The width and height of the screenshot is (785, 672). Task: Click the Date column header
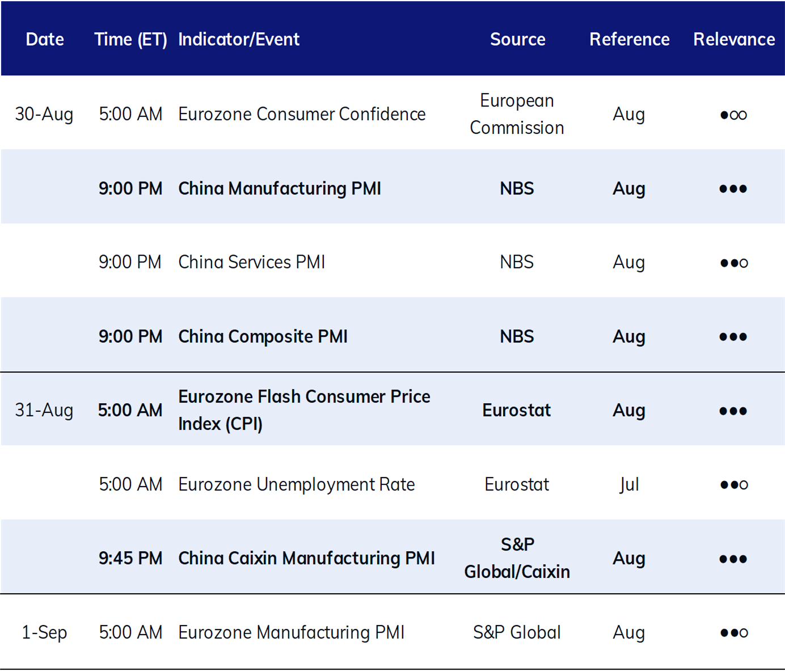pyautogui.click(x=45, y=39)
